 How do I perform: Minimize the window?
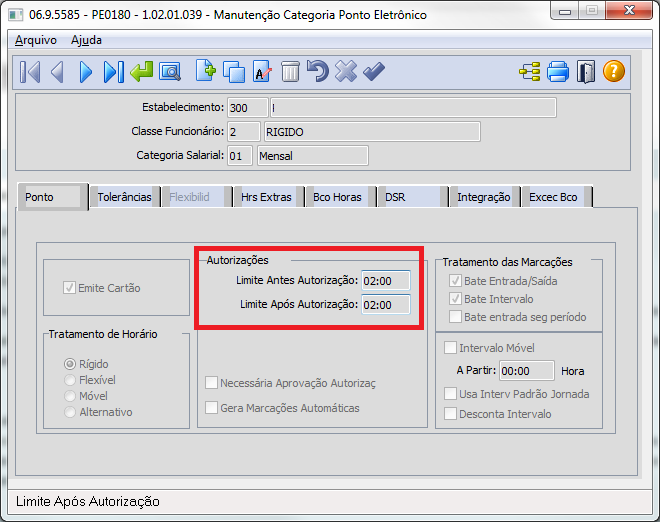565,11
